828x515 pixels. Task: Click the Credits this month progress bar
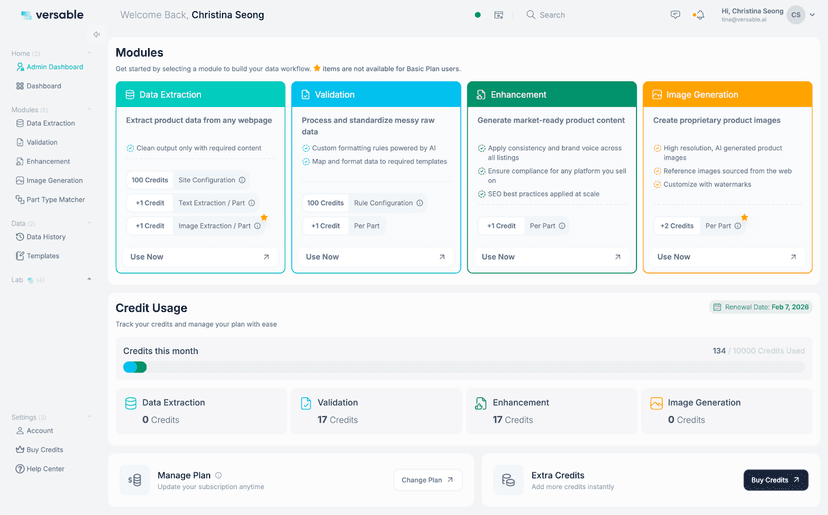(x=464, y=367)
